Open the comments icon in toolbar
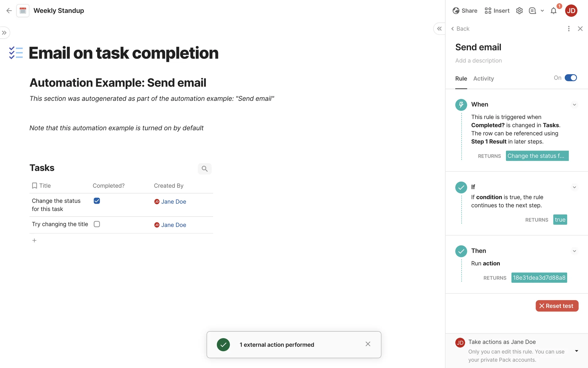Viewport: 588px width, 368px height. (x=532, y=11)
